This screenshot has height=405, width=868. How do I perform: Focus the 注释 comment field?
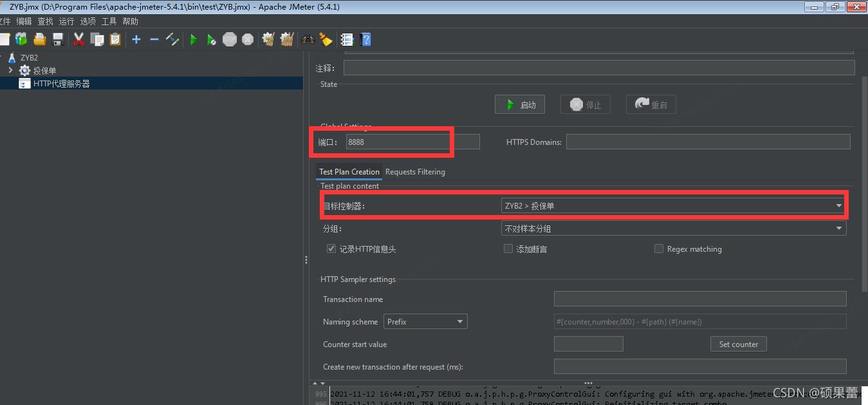599,68
